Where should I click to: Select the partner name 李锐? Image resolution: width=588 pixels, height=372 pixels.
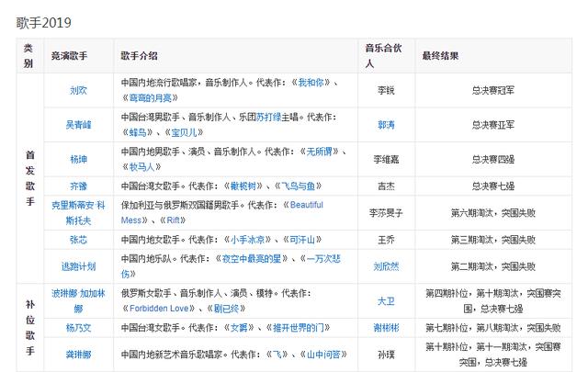[x=386, y=90]
